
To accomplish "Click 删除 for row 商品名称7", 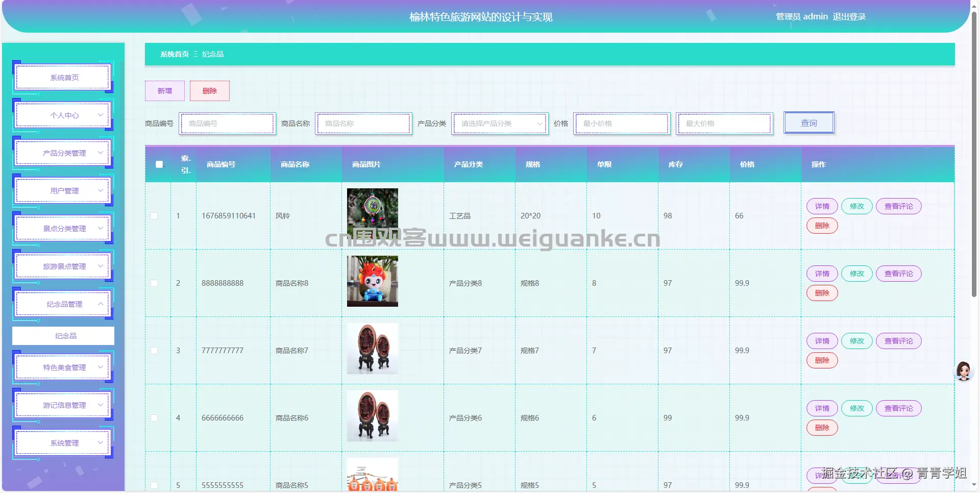I will tap(822, 360).
